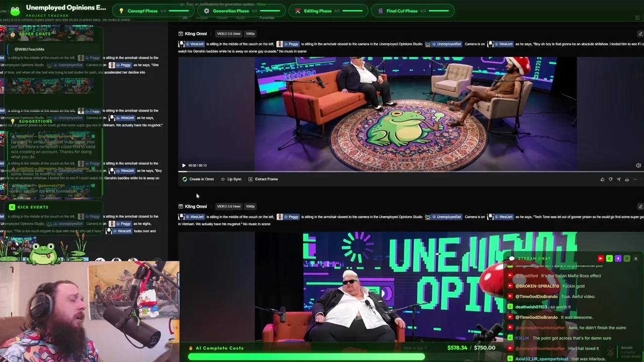Open the Editing Phase tracker pill
Screen dimensions: 644x362
[328, 11]
